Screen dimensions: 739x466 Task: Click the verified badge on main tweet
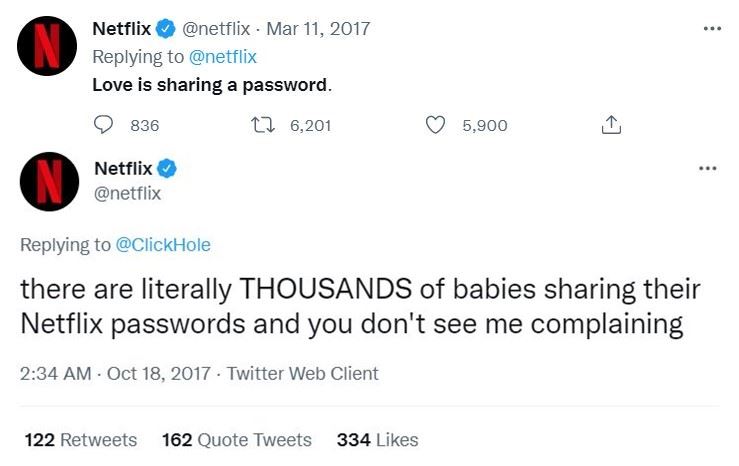tap(168, 167)
